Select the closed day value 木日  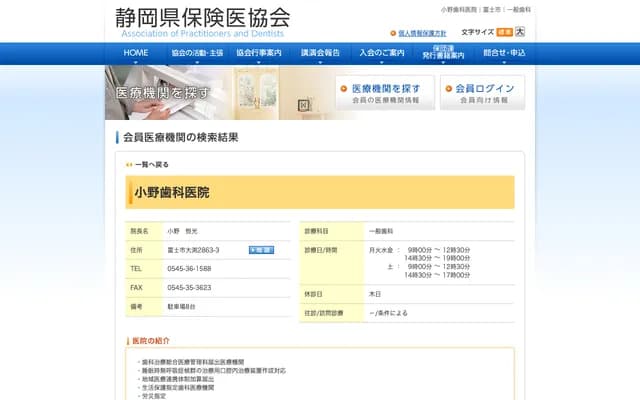[x=375, y=294]
